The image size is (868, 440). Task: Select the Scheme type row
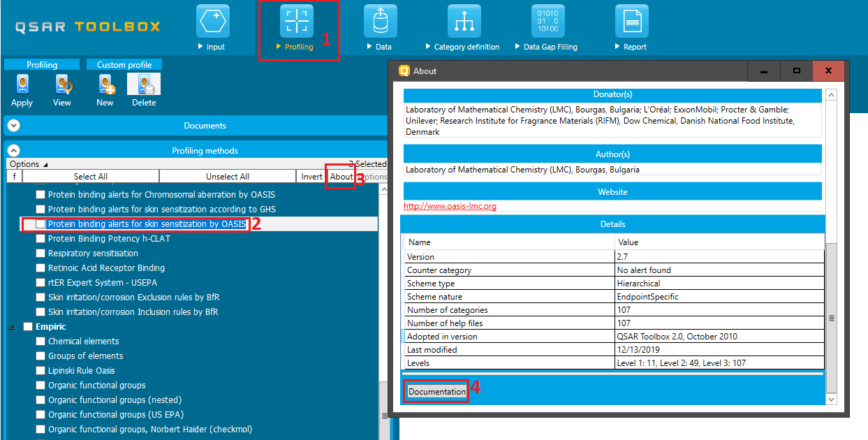point(614,284)
